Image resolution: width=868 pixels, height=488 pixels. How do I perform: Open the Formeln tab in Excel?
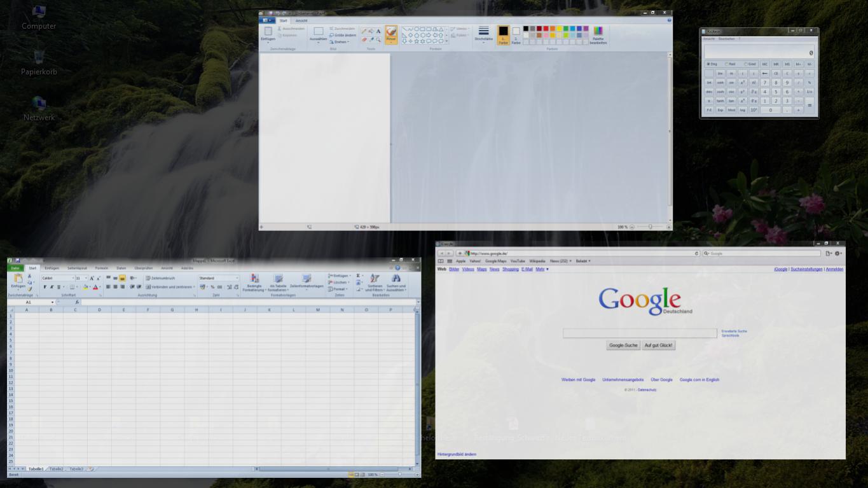coord(102,268)
